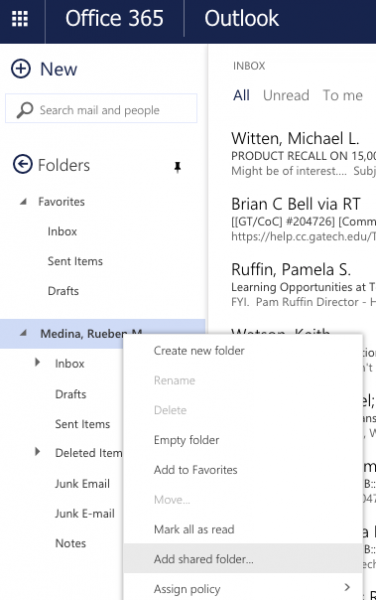Screen dimensions: 376x600
Task: Click the New mail plus icon
Action: (21, 69)
